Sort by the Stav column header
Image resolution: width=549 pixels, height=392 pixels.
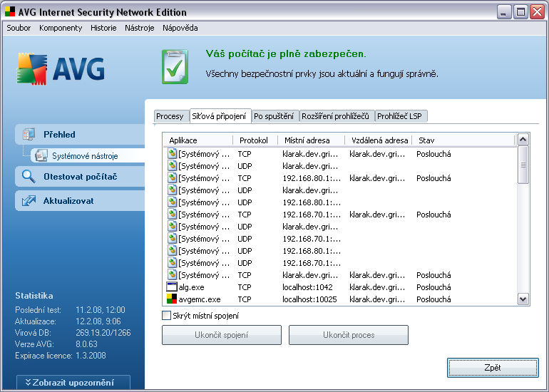pyautogui.click(x=463, y=140)
